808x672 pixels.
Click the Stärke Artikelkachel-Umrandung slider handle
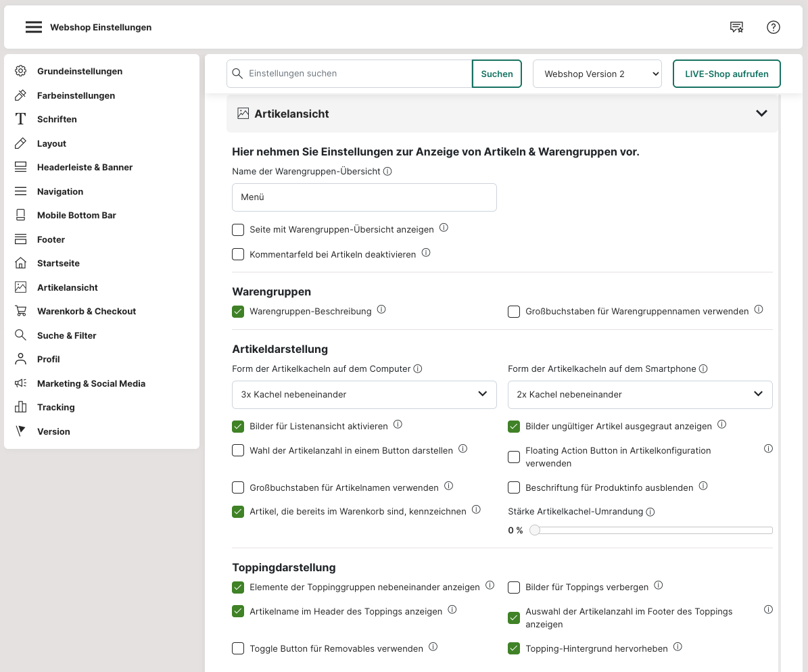point(535,531)
